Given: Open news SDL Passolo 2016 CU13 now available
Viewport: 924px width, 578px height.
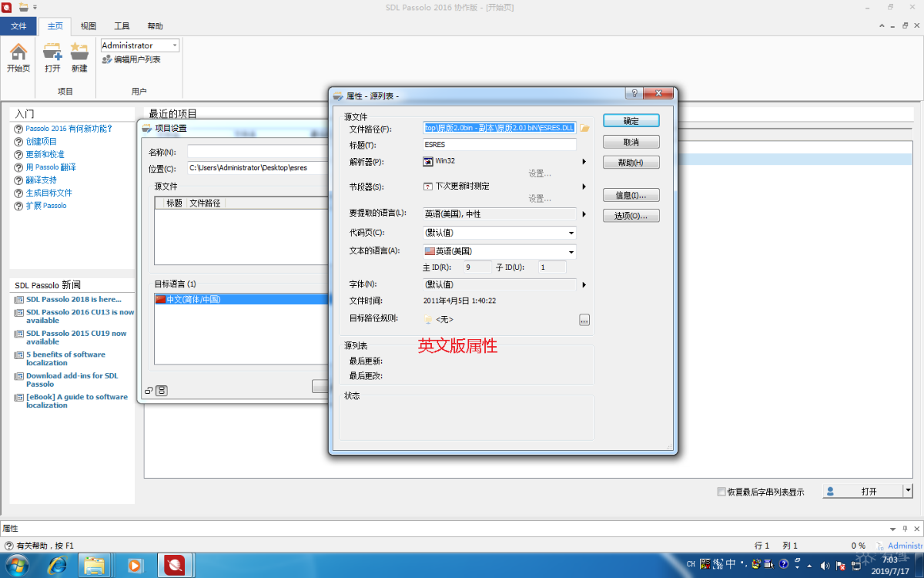Looking at the screenshot, I should click(80, 316).
